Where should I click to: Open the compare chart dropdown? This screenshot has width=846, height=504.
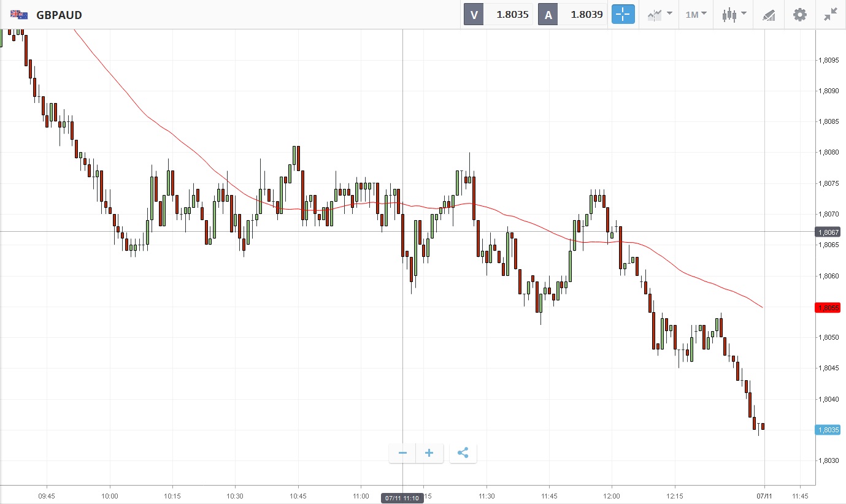[x=659, y=15]
